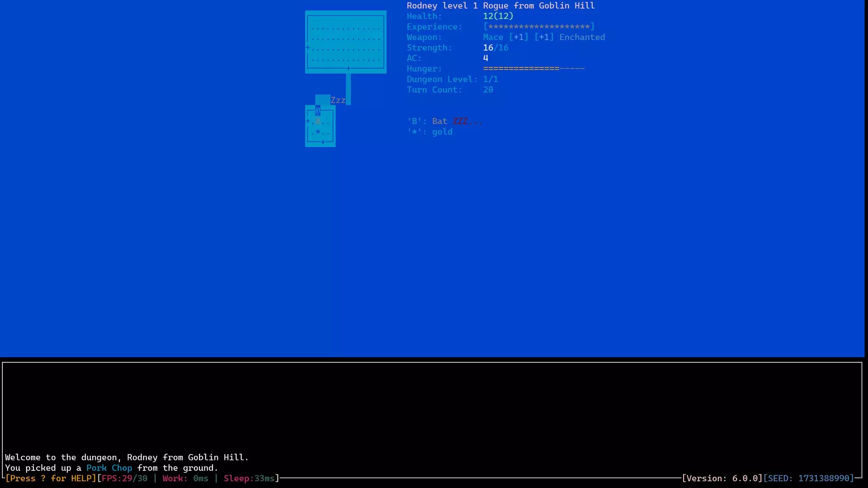Click the Experience progress bar
Screen dimensions: 868x488
tap(538, 27)
